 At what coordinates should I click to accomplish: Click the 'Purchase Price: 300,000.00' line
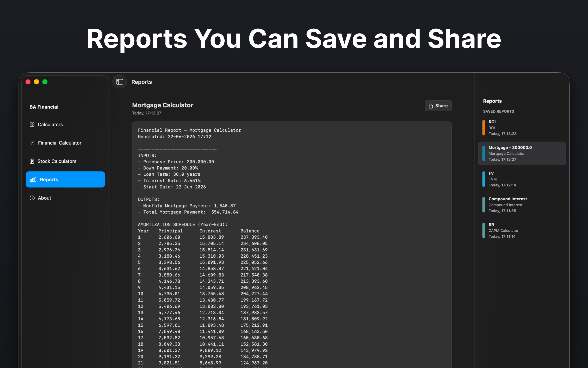[x=176, y=162]
